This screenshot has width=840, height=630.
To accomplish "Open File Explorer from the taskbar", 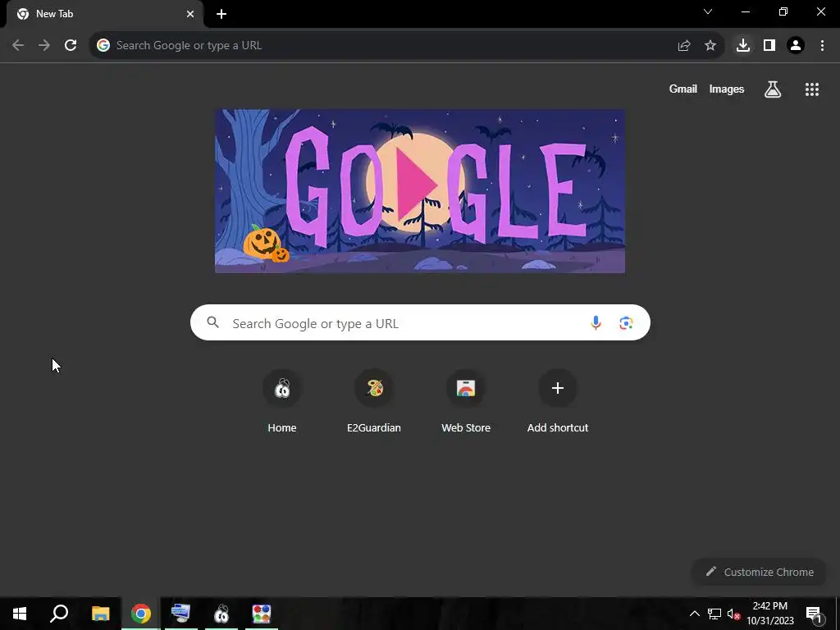I will pos(100,614).
